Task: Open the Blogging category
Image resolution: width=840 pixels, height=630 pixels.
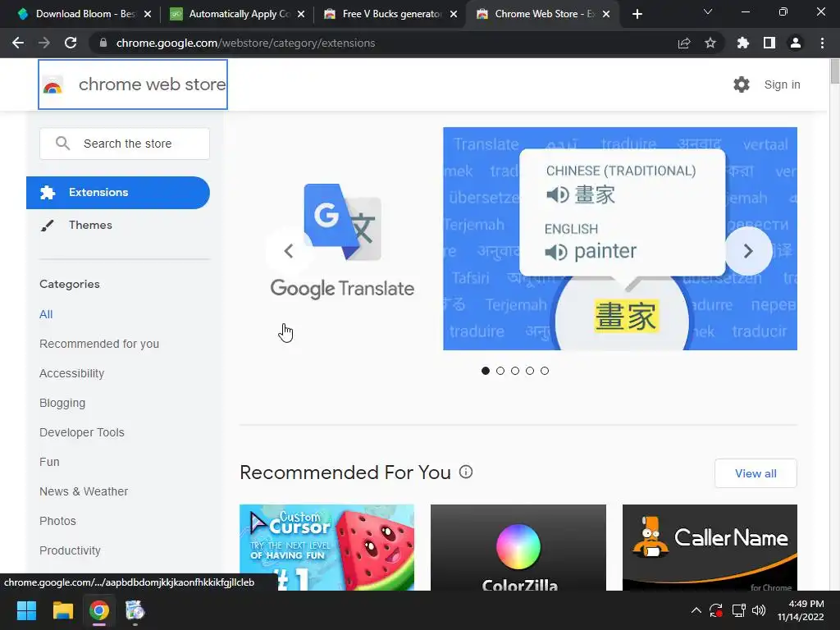Action: (x=62, y=403)
